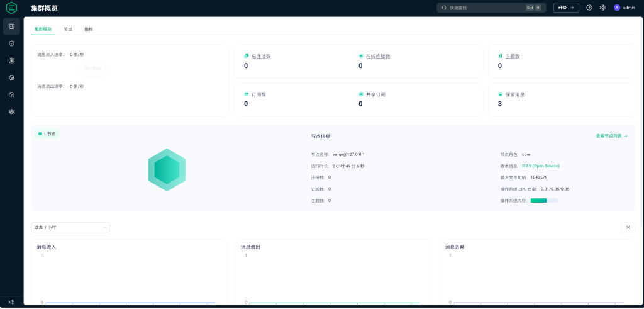
Task: Open the monitoring dashboard sidebar icon
Action: point(11,26)
